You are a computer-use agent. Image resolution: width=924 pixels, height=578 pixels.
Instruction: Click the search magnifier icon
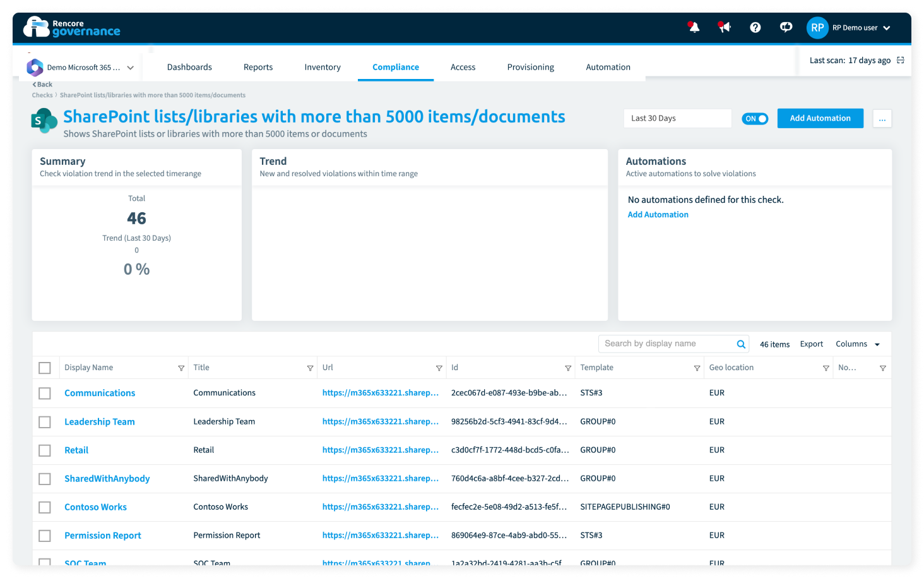741,344
